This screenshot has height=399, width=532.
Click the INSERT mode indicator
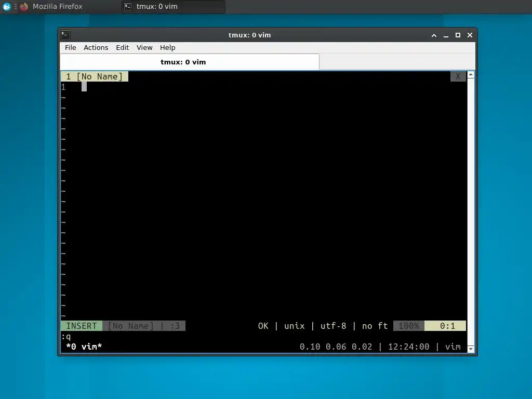82,326
